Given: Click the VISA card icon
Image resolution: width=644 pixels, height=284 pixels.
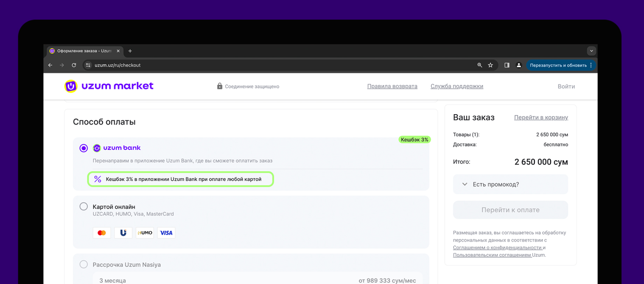Looking at the screenshot, I should point(166,233).
